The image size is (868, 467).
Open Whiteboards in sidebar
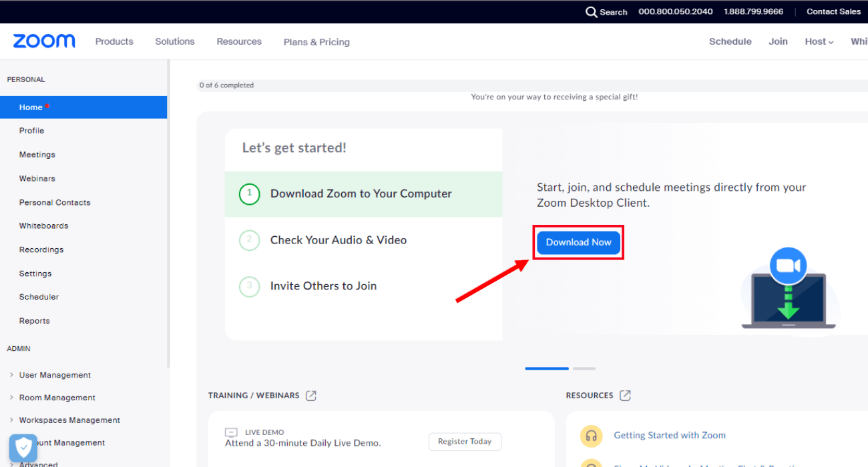pos(43,226)
